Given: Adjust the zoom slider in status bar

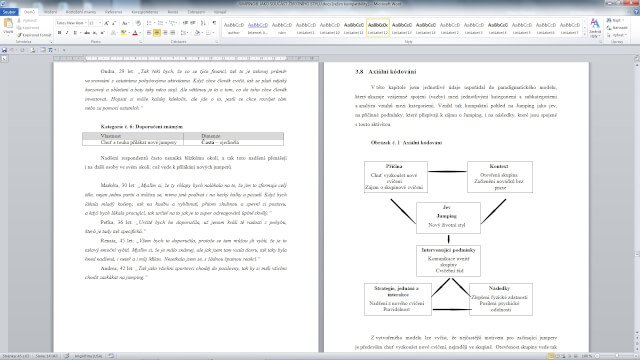Looking at the screenshot, I should (617, 356).
